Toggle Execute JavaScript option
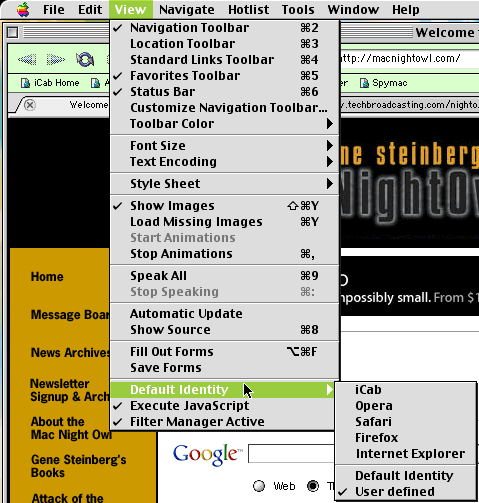 pyautogui.click(x=222, y=406)
